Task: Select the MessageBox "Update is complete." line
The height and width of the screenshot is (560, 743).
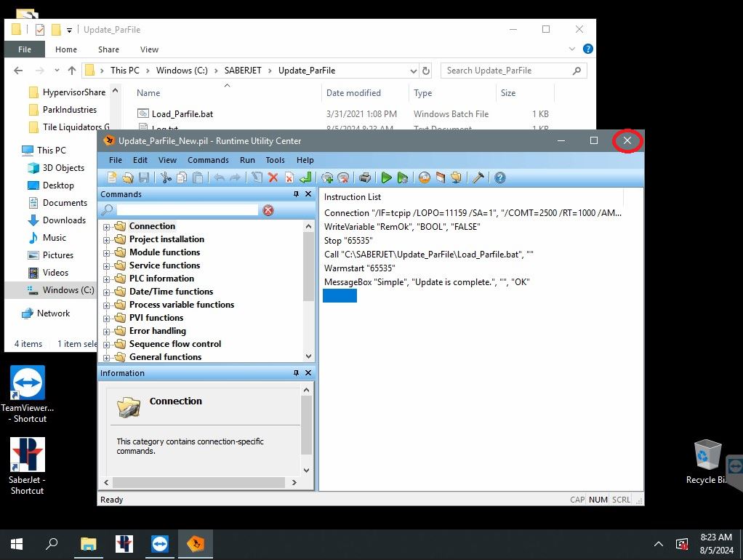Action: 427,282
